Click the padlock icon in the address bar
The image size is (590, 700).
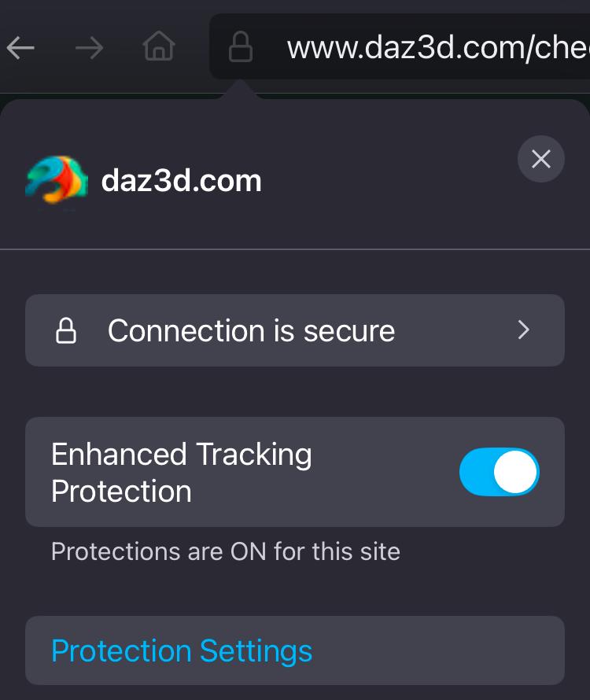(240, 49)
